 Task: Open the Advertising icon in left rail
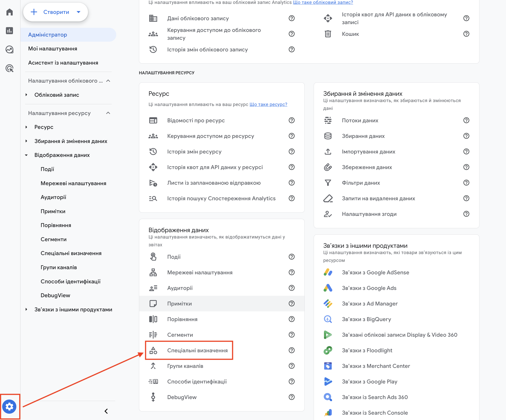10,68
